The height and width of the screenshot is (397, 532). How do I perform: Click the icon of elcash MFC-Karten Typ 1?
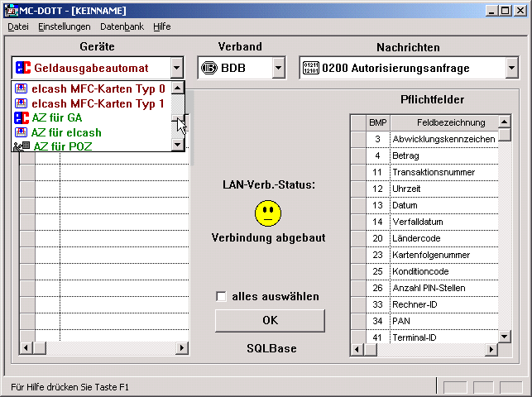click(x=21, y=103)
